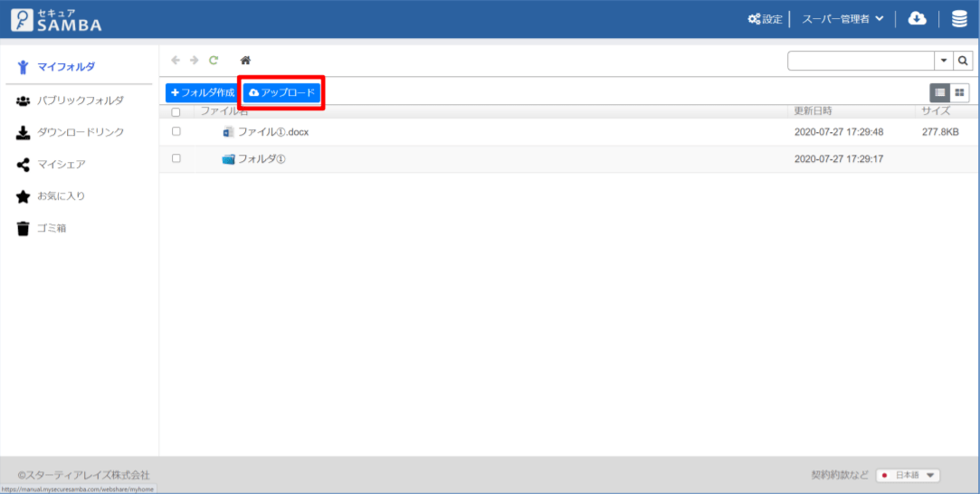This screenshot has height=494, width=980.
Task: Sort by ファイル名 column header
Action: coord(224,111)
